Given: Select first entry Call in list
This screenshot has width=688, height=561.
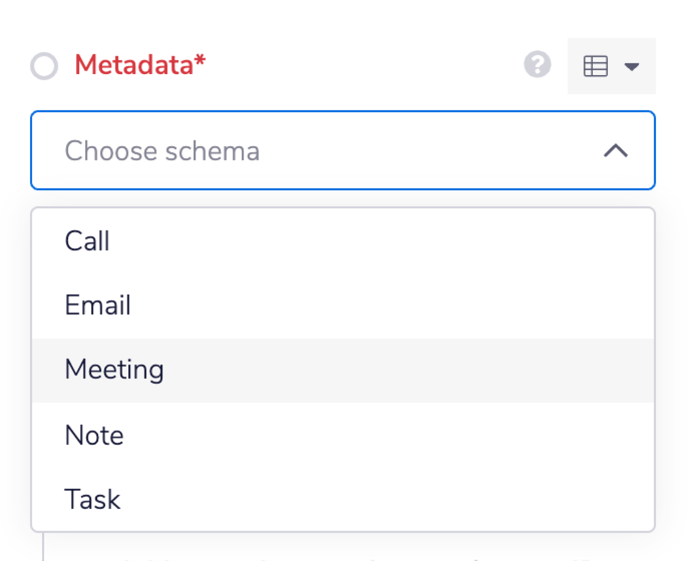Looking at the screenshot, I should tap(343, 241).
